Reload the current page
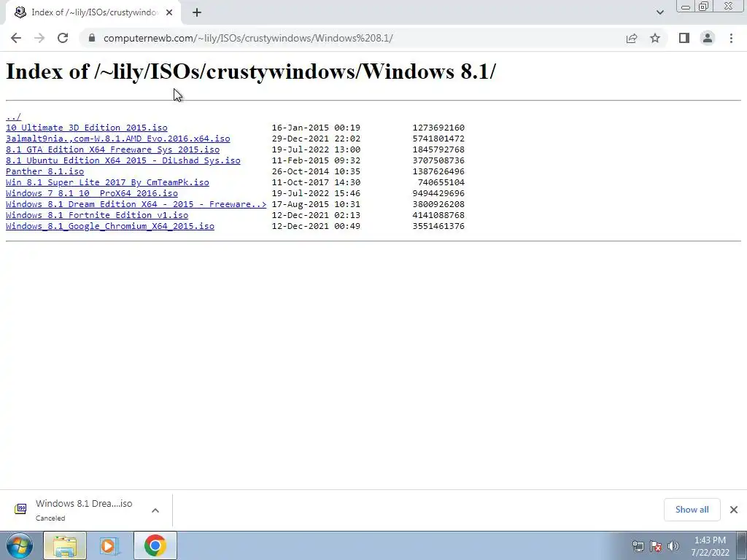The image size is (747, 560). pyautogui.click(x=63, y=38)
